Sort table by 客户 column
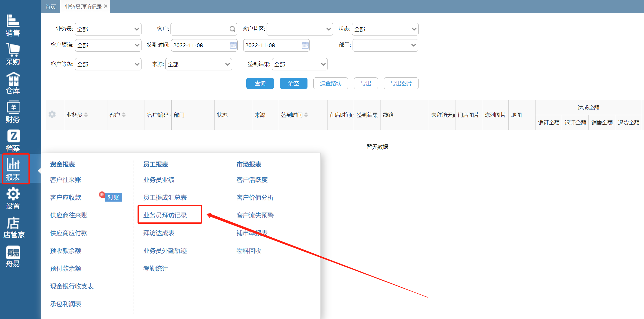The height and width of the screenshot is (319, 644). coord(124,115)
